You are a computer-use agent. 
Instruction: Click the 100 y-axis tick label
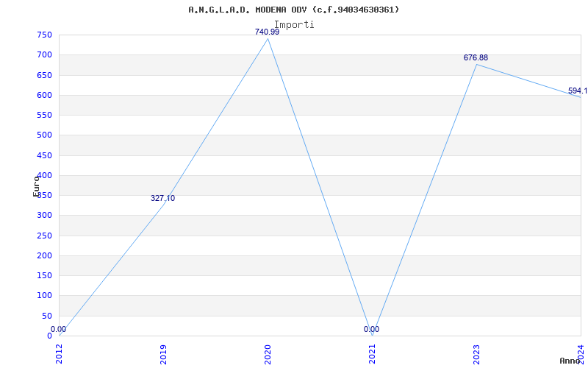click(x=44, y=296)
